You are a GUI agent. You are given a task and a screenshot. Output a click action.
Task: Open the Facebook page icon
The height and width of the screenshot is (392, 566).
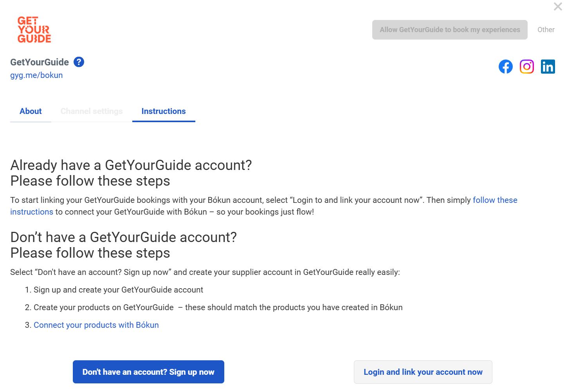pos(506,67)
